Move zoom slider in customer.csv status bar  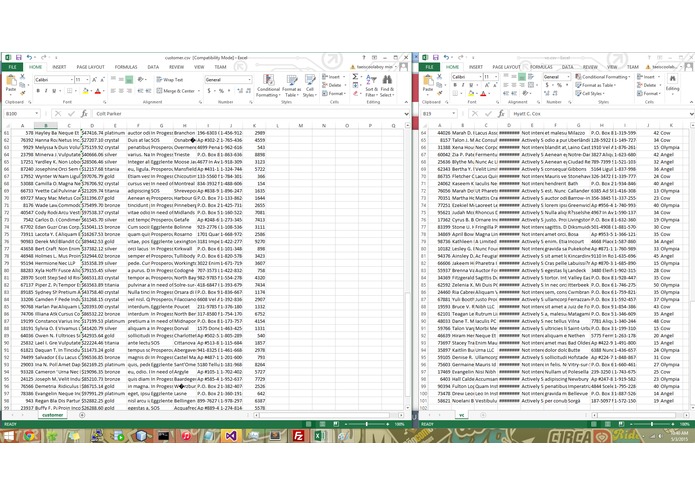pyautogui.click(x=367, y=424)
